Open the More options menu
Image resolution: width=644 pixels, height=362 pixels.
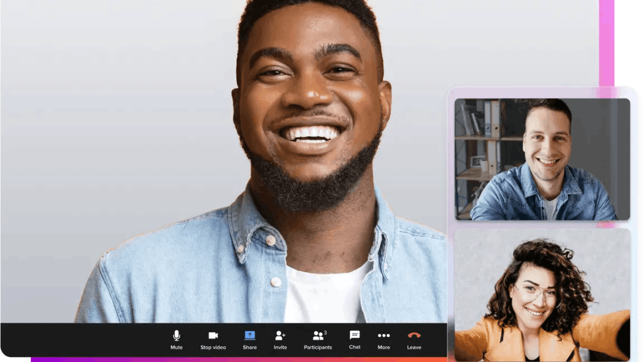[x=384, y=340]
